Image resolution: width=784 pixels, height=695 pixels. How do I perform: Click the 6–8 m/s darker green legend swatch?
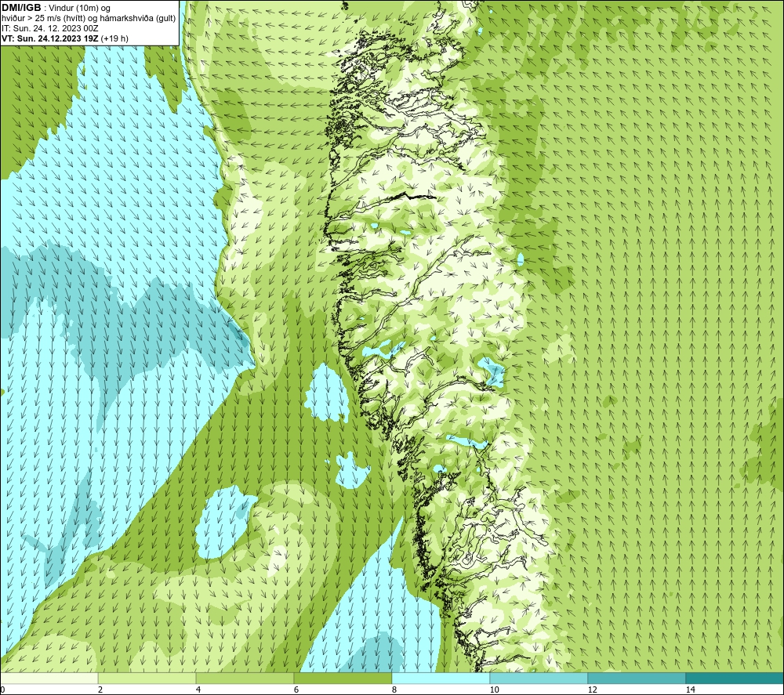[343, 678]
